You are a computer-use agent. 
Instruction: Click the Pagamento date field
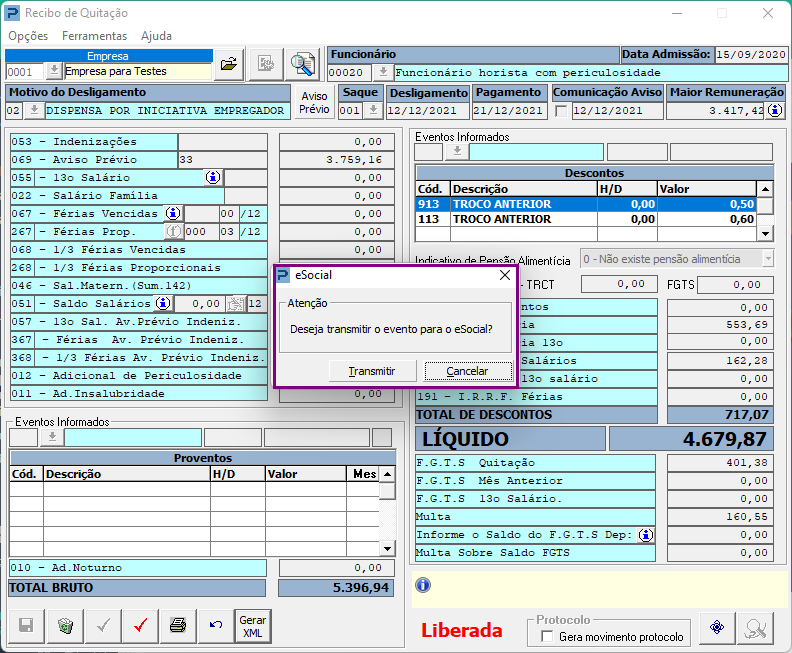(x=511, y=111)
